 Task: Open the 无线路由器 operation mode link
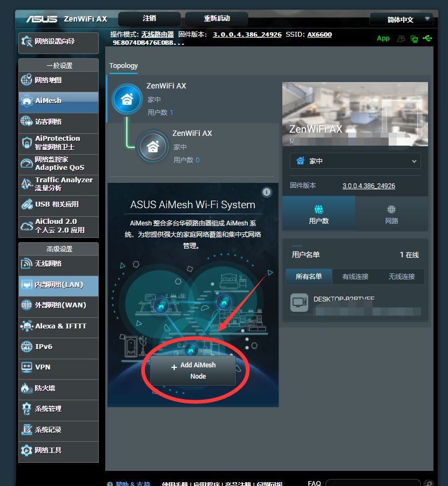158,35
